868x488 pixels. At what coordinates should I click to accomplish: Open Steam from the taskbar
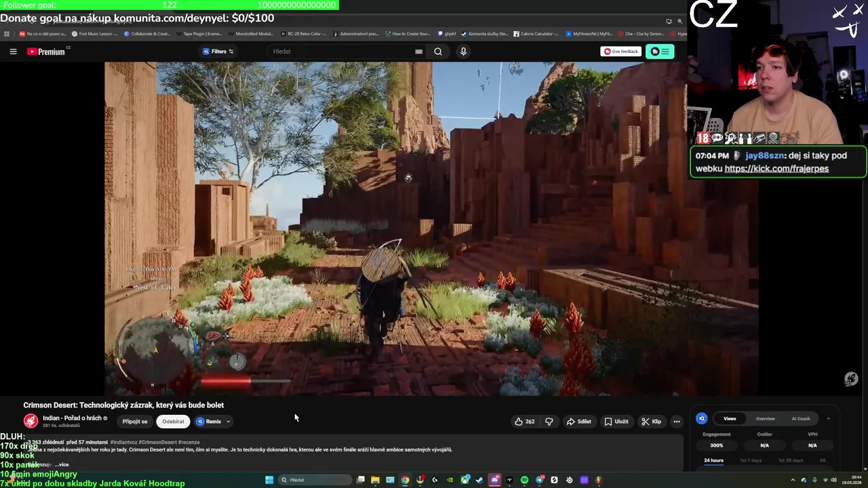pyautogui.click(x=479, y=480)
